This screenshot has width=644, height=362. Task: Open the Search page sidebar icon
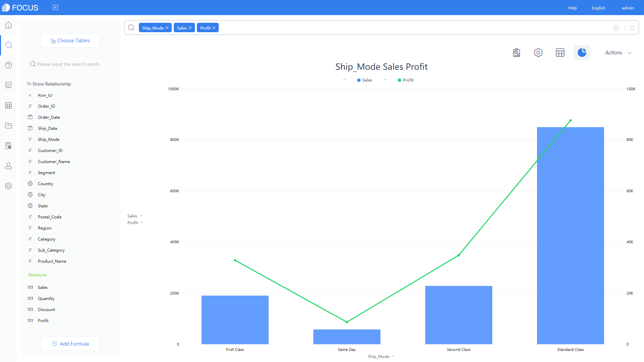[x=9, y=45]
